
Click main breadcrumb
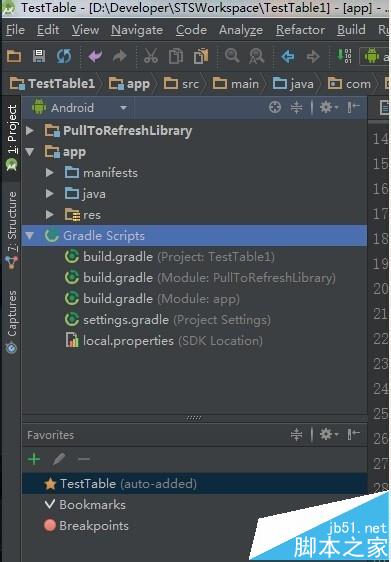pyautogui.click(x=235, y=84)
